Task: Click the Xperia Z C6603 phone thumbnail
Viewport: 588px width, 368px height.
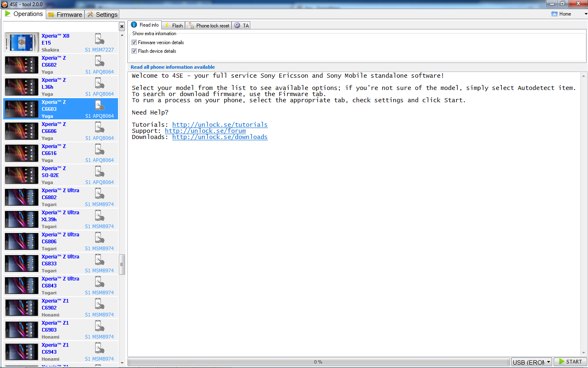Action: click(x=22, y=109)
